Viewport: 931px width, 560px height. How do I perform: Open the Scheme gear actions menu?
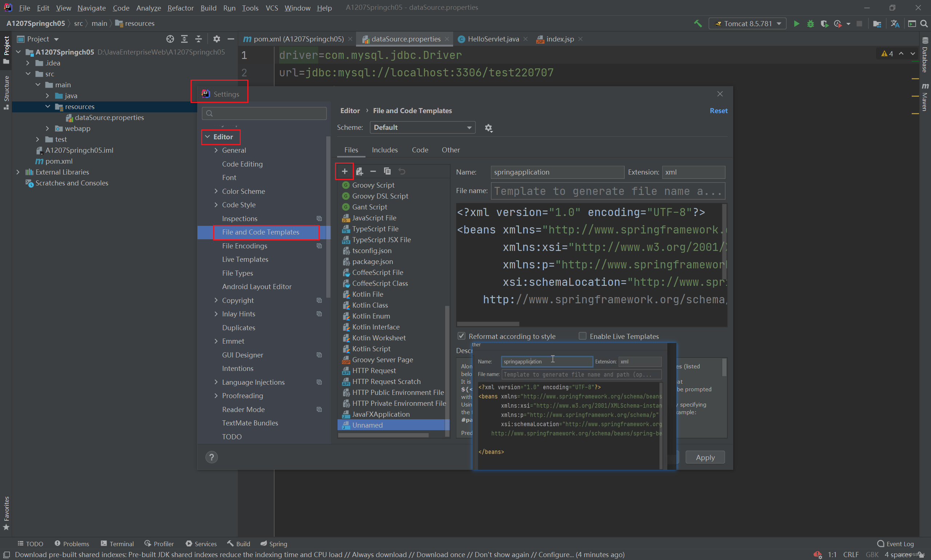click(488, 128)
